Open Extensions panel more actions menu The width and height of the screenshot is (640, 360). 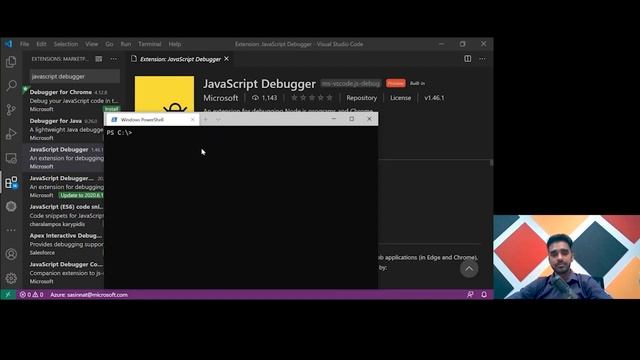pyautogui.click(x=113, y=59)
